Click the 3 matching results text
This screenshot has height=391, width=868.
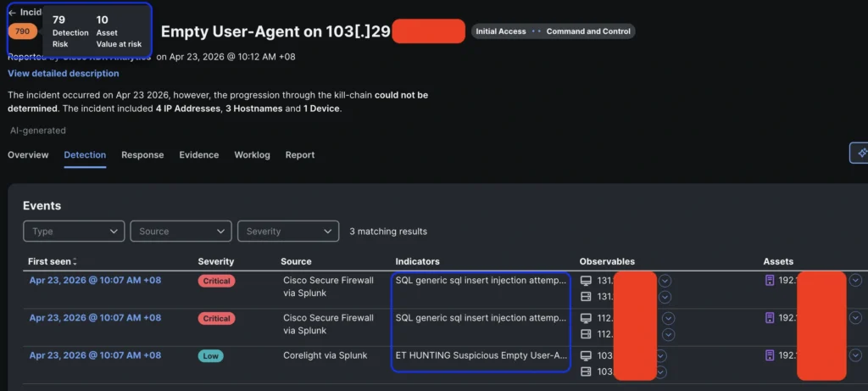pyautogui.click(x=388, y=232)
